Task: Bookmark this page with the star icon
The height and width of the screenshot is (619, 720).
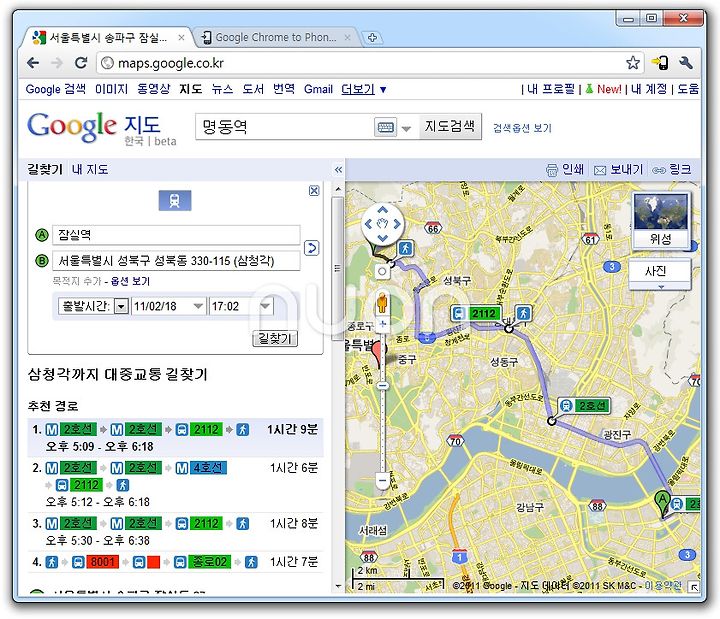Action: pos(633,62)
